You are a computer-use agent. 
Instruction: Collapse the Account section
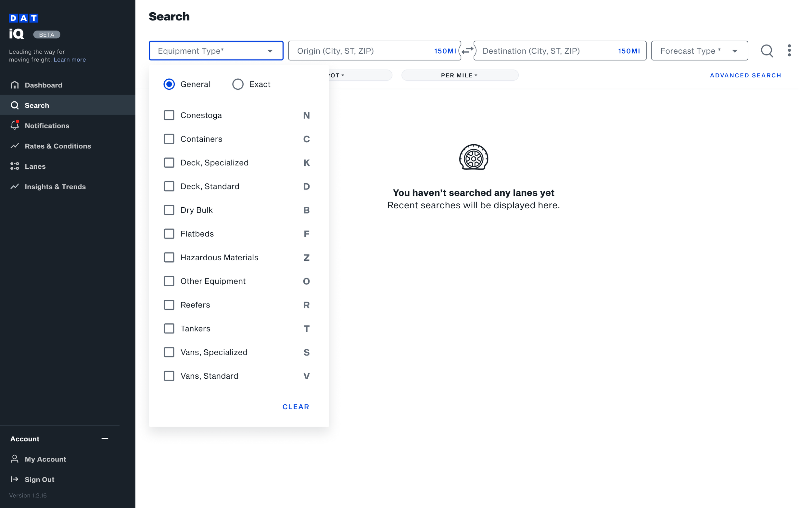[105, 438]
